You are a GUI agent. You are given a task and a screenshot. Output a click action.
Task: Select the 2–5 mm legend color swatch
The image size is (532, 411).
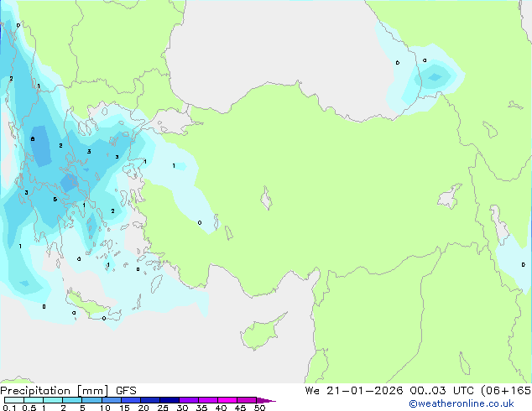(72, 400)
